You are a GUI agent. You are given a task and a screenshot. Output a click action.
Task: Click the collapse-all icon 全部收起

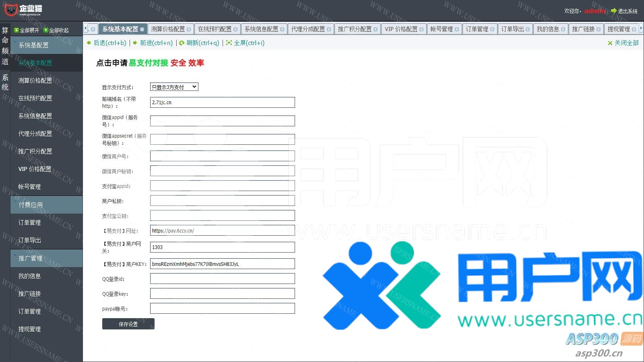point(46,30)
